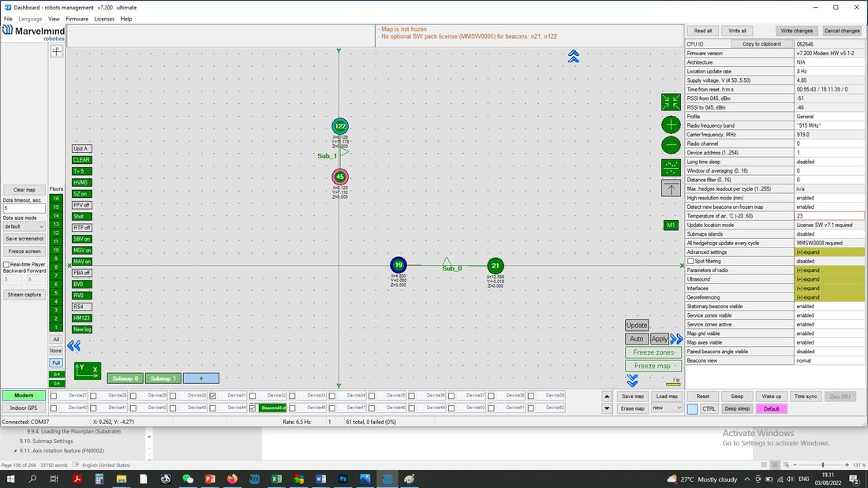This screenshot has height=488, width=868.
Task: Click the green zoom-out minus icon
Action: (671, 145)
